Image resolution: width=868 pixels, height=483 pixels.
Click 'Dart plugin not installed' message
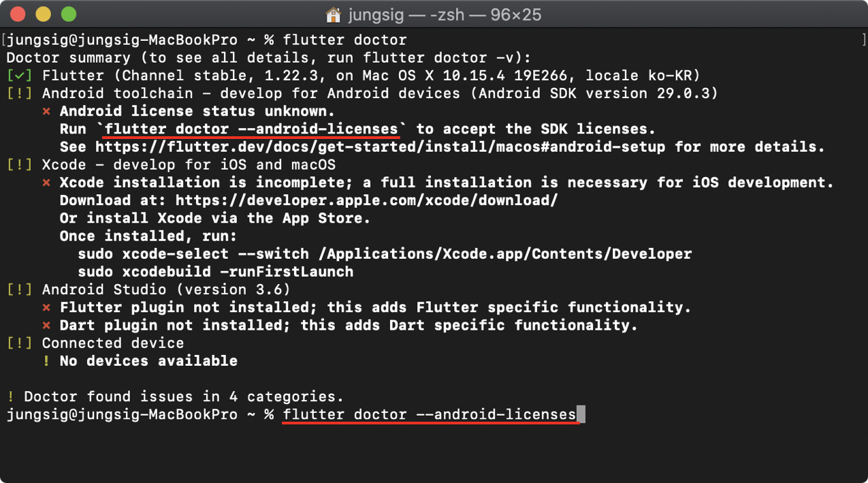[x=349, y=326]
